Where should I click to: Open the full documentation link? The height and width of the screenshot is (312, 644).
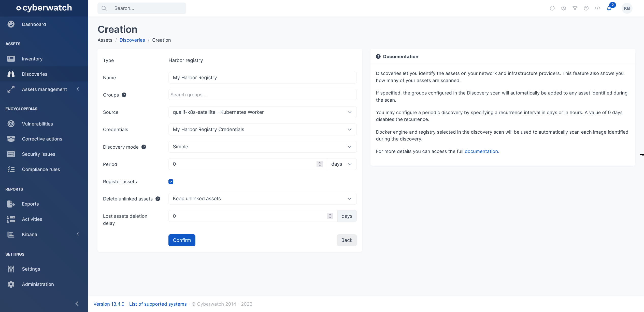tap(482, 151)
